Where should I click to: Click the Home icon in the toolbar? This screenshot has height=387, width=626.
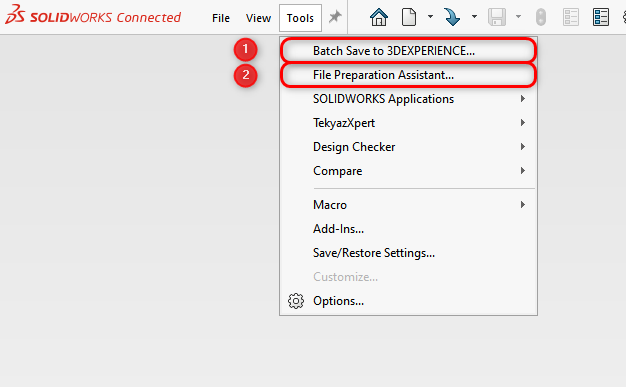pos(379,17)
